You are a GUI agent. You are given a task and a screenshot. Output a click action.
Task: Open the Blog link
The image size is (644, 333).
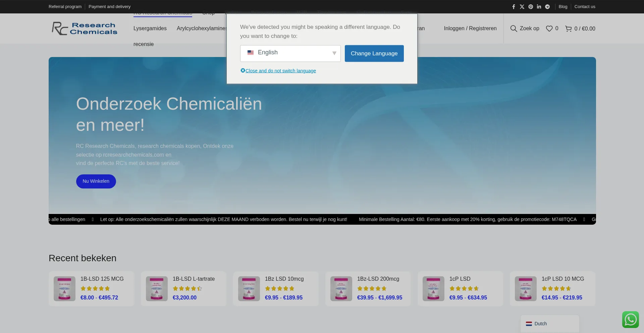click(563, 7)
